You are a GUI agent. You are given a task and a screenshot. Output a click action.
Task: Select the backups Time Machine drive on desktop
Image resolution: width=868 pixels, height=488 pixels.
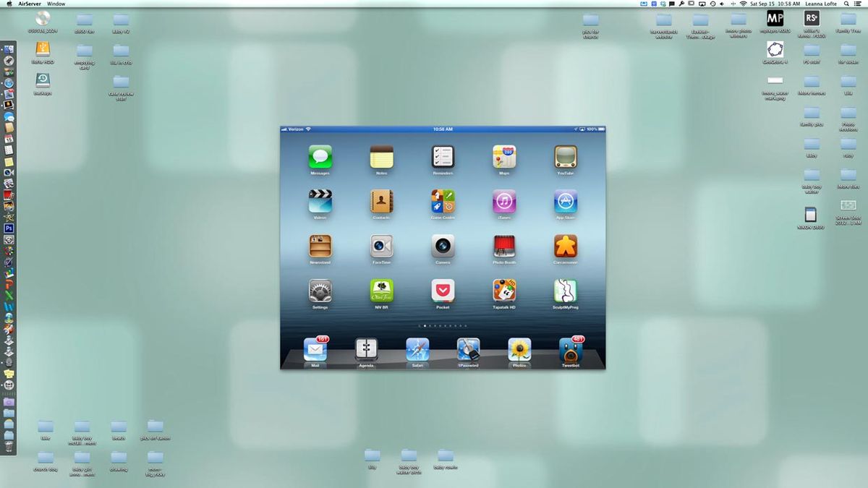point(43,80)
